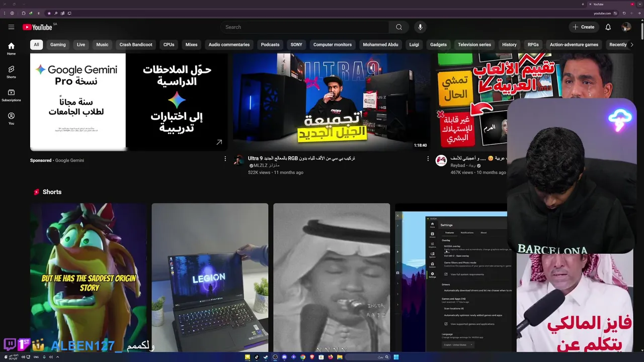Select the Mohammed Abdu filter chip
The image size is (644, 362).
[x=380, y=45]
